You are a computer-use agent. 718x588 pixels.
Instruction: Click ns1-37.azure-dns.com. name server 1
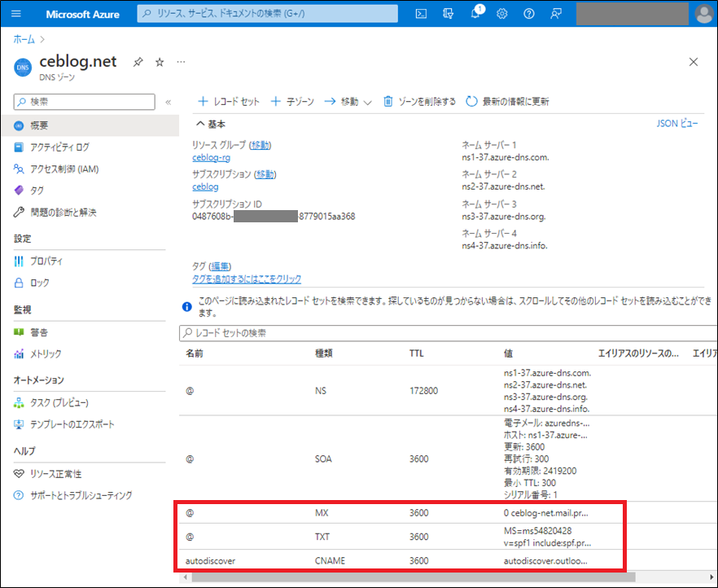pyautogui.click(x=505, y=157)
